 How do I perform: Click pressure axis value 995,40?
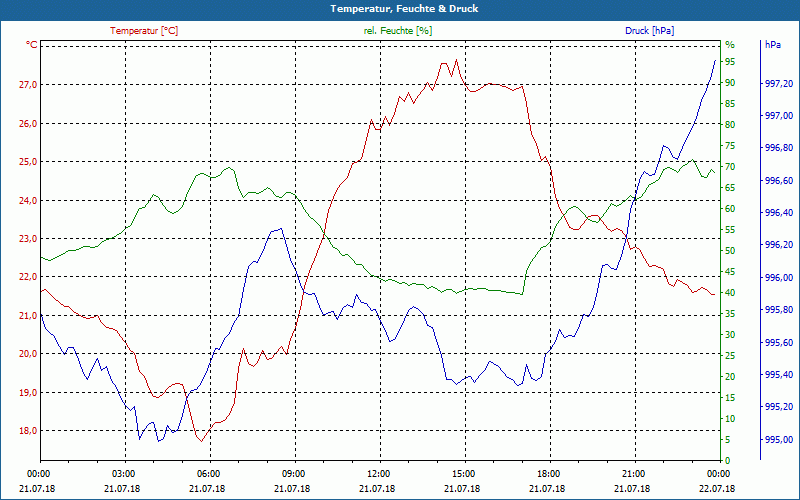pyautogui.click(x=780, y=375)
